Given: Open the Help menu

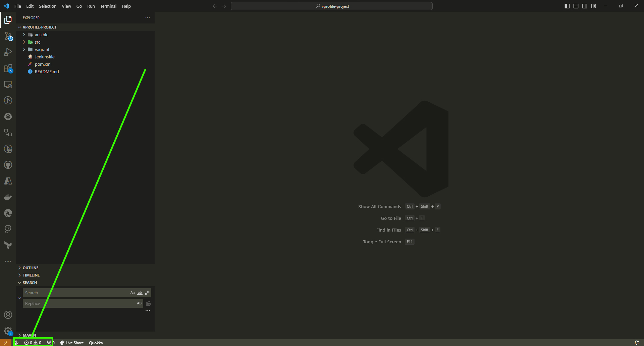Looking at the screenshot, I should coord(126,6).
